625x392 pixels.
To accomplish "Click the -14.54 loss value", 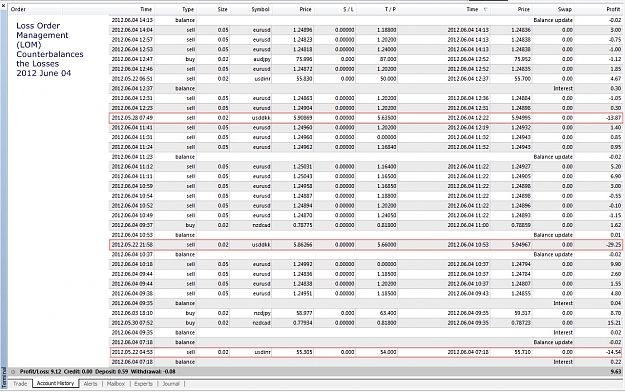I will point(613,352).
